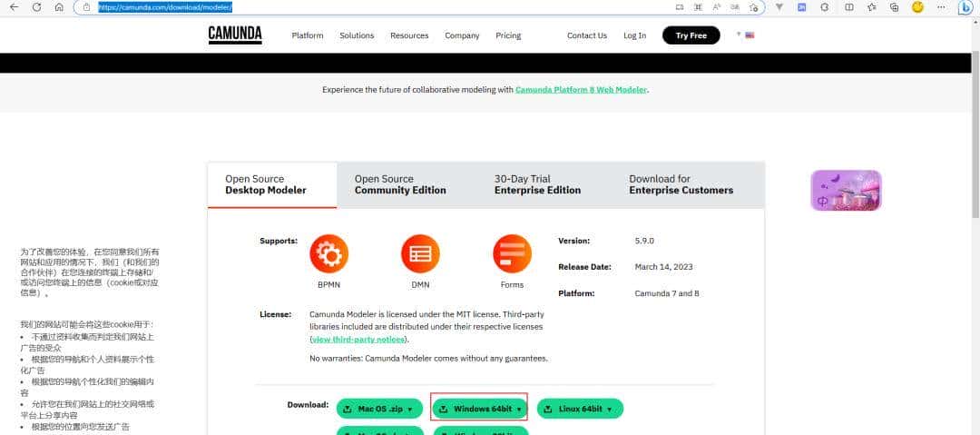Open the favorites list star icon
The image size is (980, 435).
[872, 7]
